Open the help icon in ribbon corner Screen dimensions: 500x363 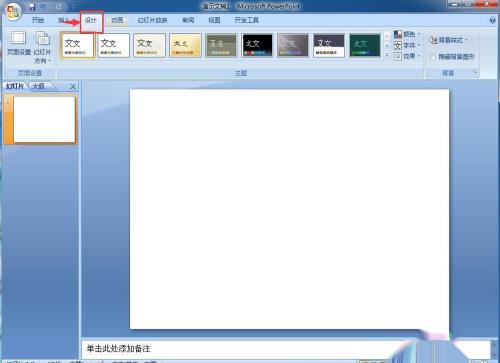[492, 20]
